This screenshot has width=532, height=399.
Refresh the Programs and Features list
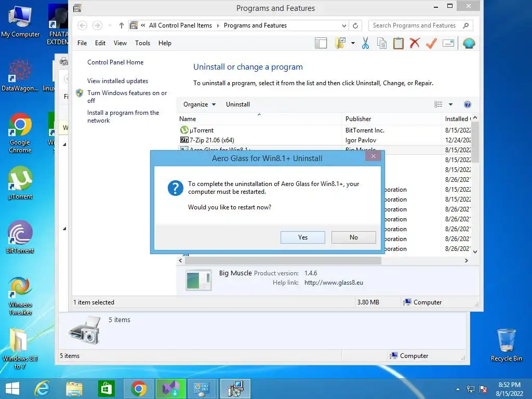coord(355,25)
